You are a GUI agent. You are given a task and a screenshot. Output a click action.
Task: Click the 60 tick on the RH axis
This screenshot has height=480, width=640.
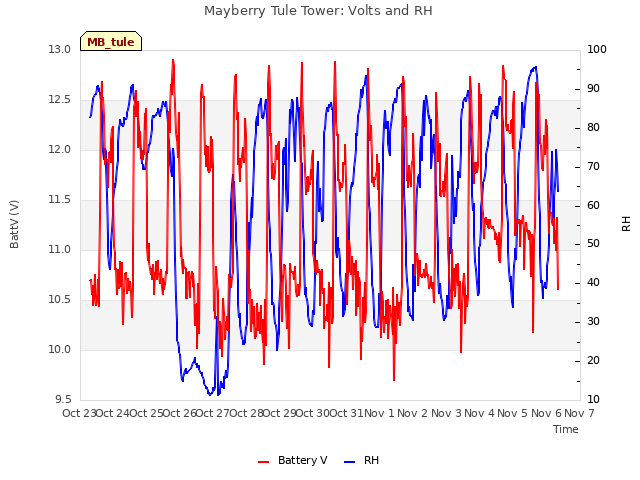[593, 205]
